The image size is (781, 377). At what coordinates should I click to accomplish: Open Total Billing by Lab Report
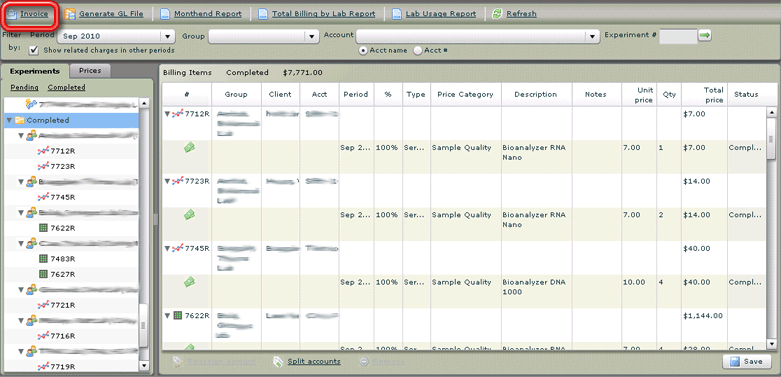pos(323,14)
